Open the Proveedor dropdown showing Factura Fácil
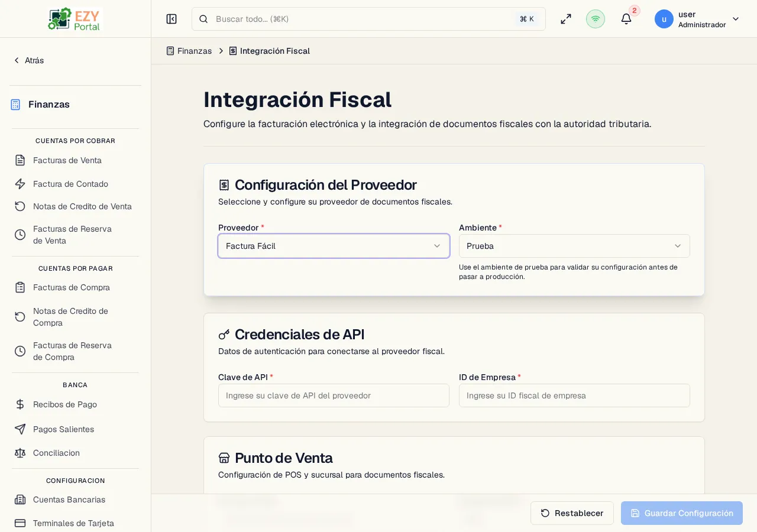Screen dimensions: 757x532 (x=334, y=246)
